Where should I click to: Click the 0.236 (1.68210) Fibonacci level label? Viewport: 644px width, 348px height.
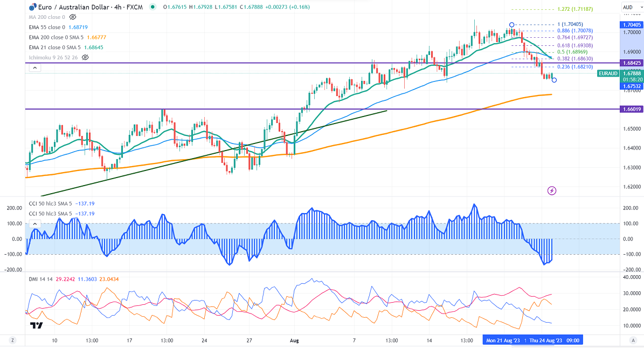[x=575, y=67]
